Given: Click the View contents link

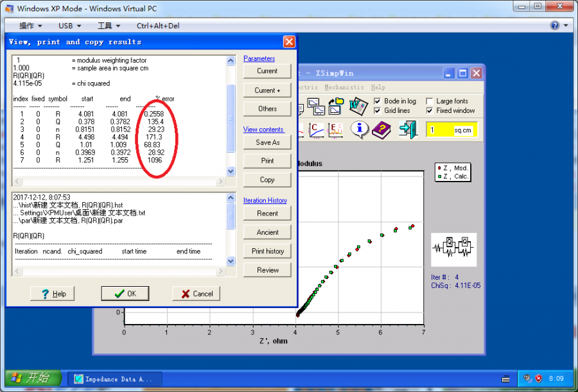Looking at the screenshot, I should point(263,130).
